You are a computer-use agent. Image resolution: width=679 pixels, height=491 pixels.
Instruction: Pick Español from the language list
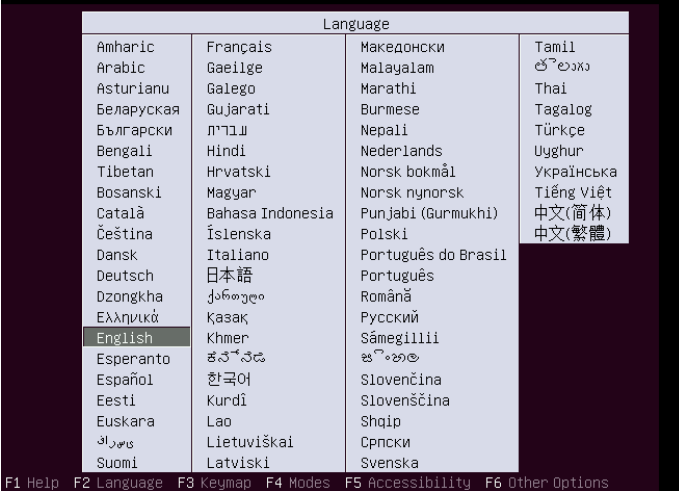pyautogui.click(x=125, y=379)
